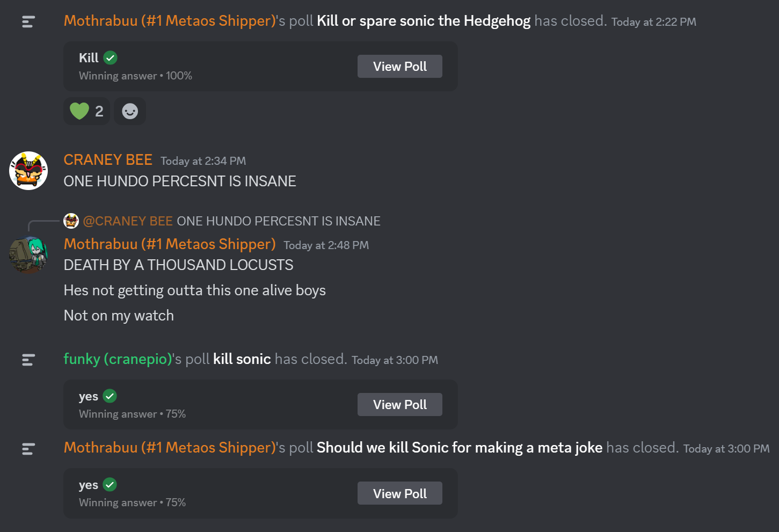Click the green checkmark next to Kill
Screen dimensions: 779x532
pyautogui.click(x=110, y=57)
